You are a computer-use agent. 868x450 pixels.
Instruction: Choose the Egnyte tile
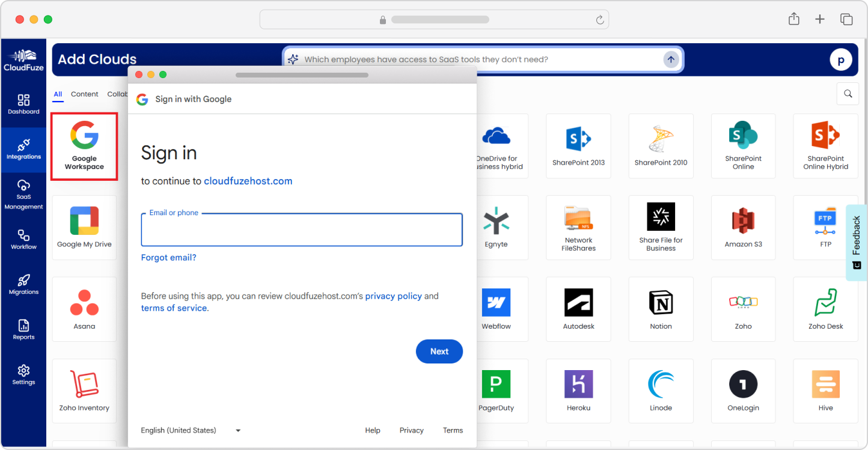(503, 228)
